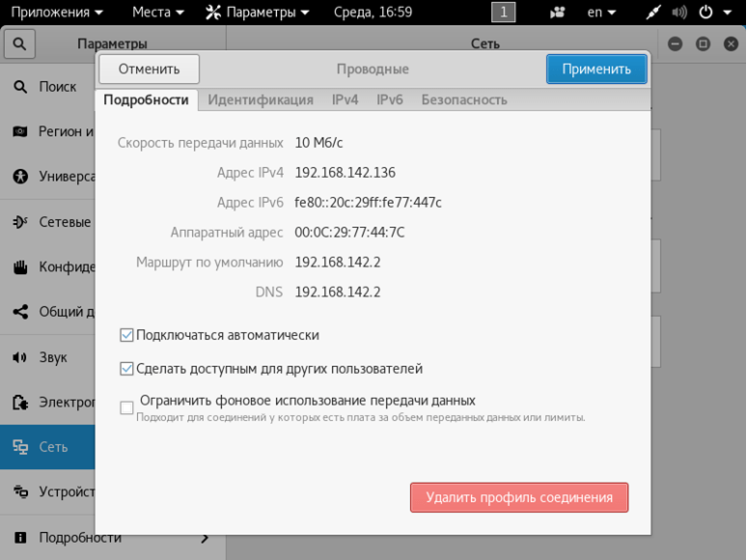Switch to the Идентификация tab

(261, 100)
